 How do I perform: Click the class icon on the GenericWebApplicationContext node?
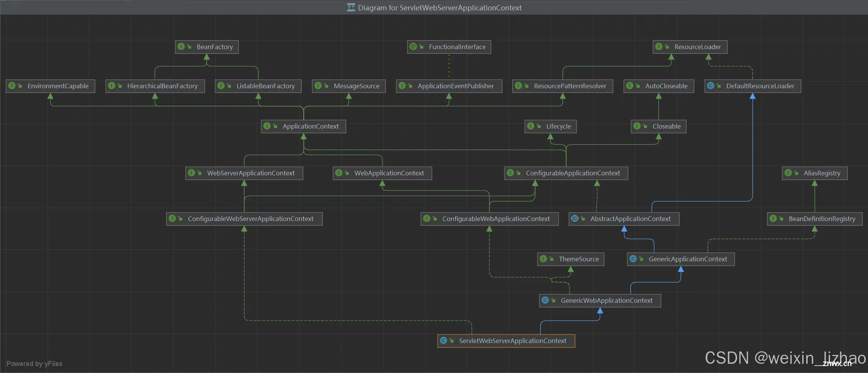pyautogui.click(x=545, y=300)
